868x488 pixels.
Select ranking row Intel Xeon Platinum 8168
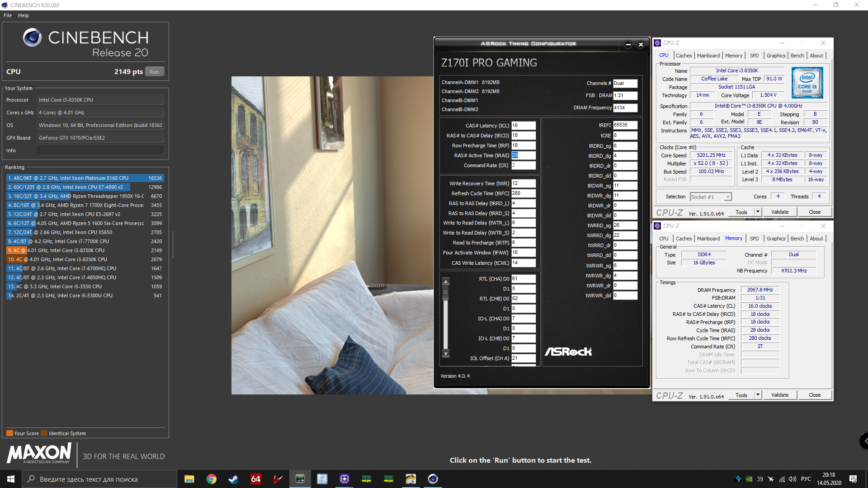pyautogui.click(x=85, y=178)
